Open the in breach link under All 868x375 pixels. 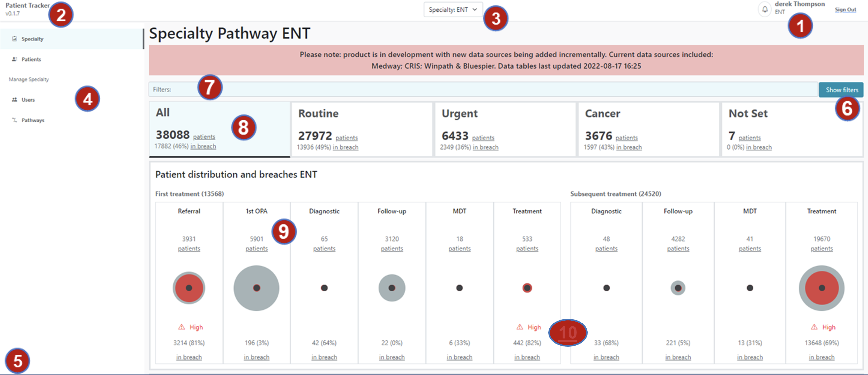pos(203,146)
